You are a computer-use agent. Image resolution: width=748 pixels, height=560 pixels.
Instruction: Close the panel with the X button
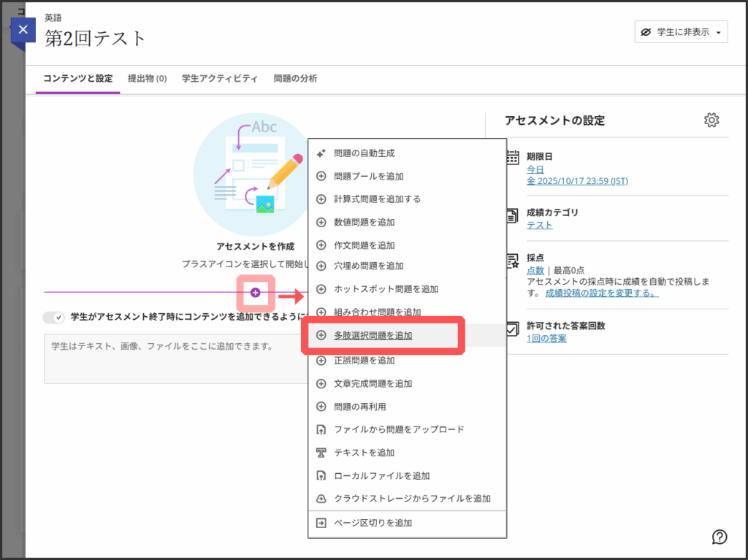click(x=23, y=30)
